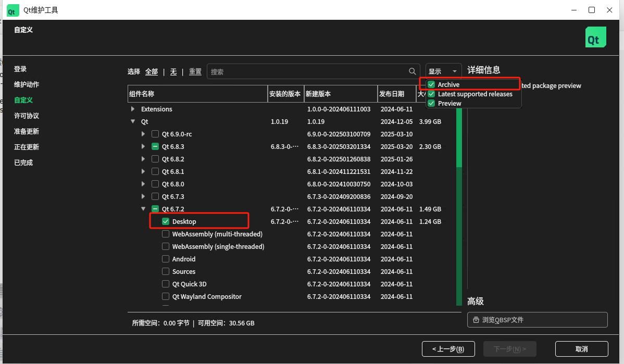Image resolution: width=624 pixels, height=364 pixels.
Task: Check WebAssembly (single-threaded) checkbox
Action: pyautogui.click(x=166, y=247)
